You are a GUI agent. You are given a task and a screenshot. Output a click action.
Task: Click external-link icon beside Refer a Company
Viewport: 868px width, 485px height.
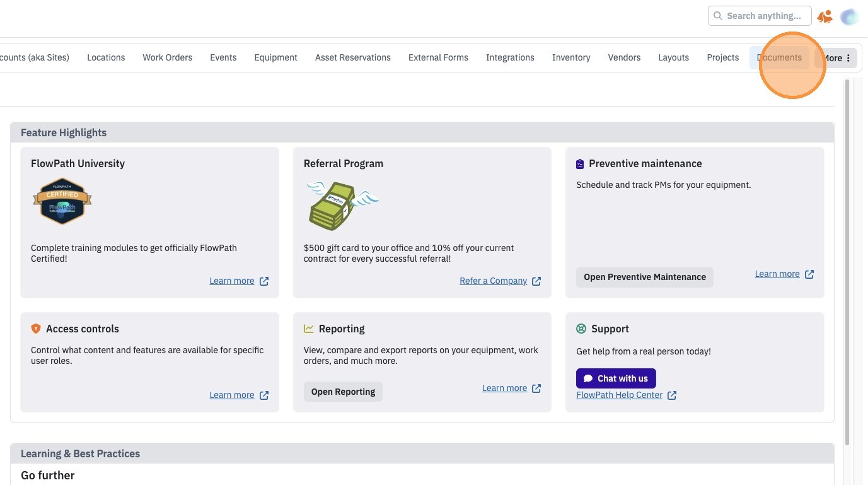536,281
